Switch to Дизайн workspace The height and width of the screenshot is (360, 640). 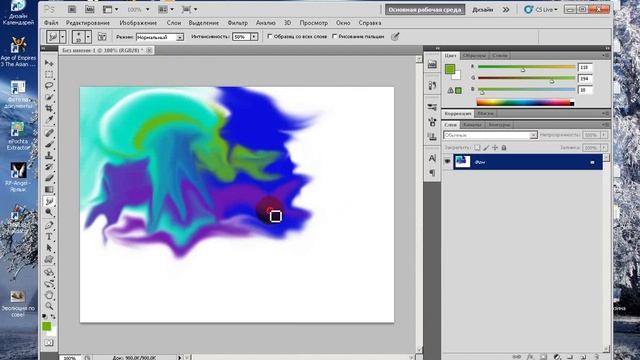pos(482,9)
